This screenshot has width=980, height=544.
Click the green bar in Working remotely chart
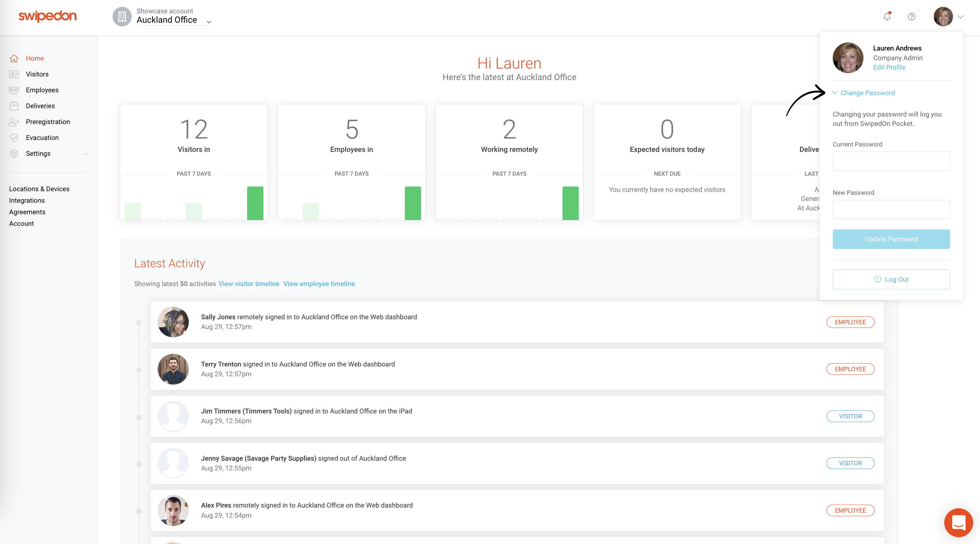(x=570, y=203)
